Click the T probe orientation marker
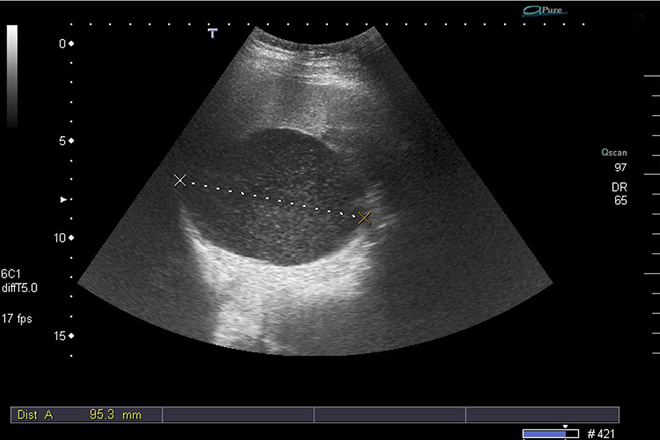Image resolution: width=660 pixels, height=440 pixels. [x=212, y=33]
